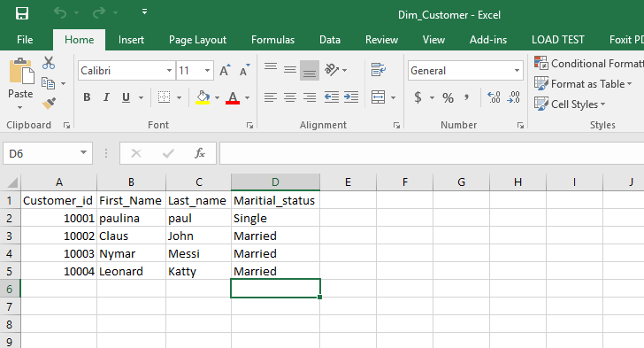The height and width of the screenshot is (348, 644).
Task: Apply the yellow fill color
Action: click(x=203, y=97)
